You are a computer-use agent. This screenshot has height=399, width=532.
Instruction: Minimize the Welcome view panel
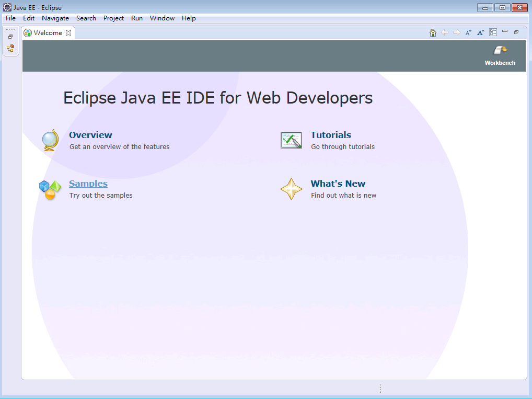click(505, 31)
